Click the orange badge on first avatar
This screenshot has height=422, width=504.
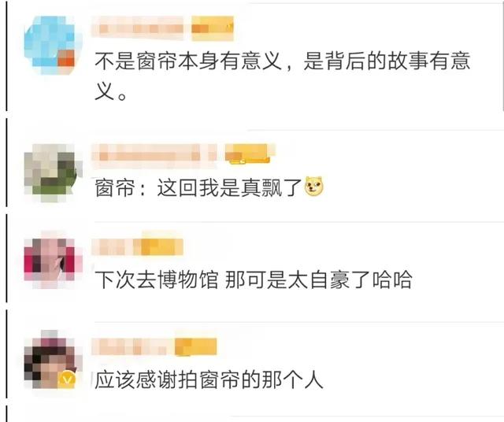(66, 58)
